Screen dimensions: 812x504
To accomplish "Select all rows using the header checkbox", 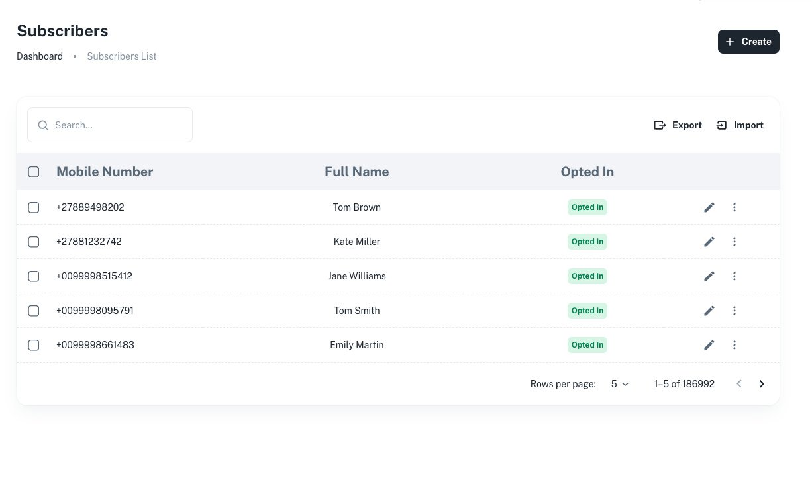I will [x=34, y=172].
